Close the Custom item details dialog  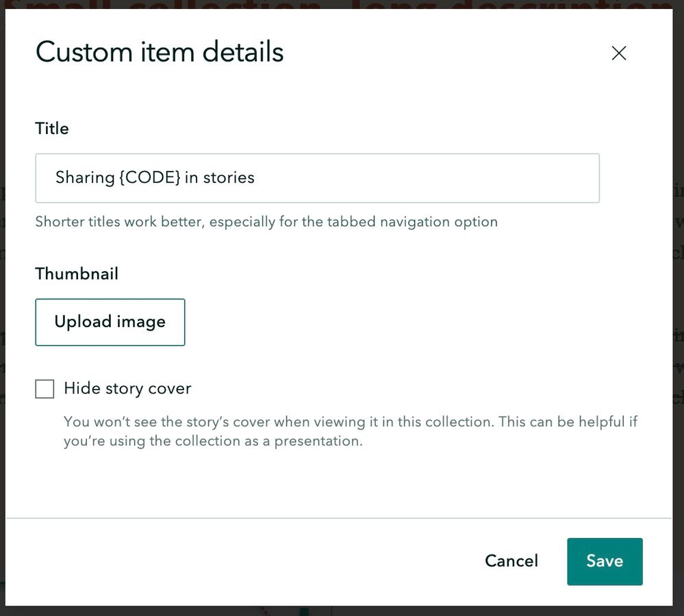click(619, 53)
